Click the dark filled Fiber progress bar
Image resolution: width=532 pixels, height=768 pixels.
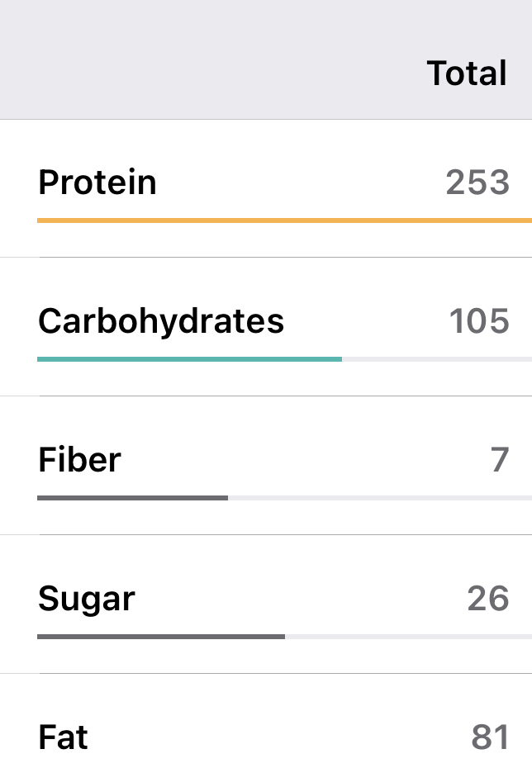(132, 498)
